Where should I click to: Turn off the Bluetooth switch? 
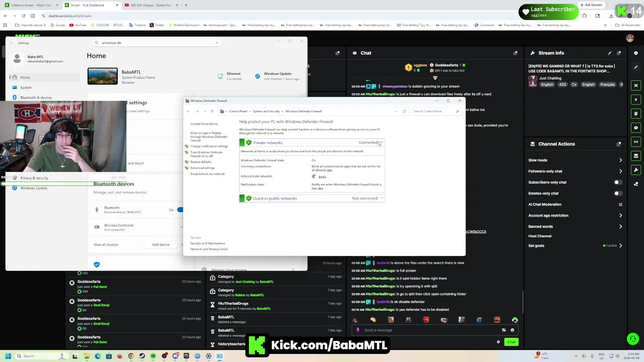(x=180, y=210)
